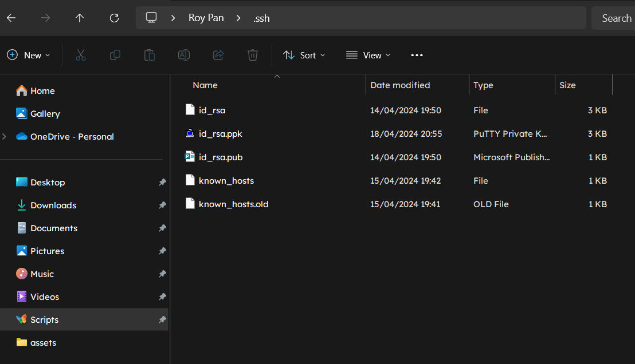Click the Delete trash can icon
Viewport: 635px width, 364px height.
click(x=253, y=55)
